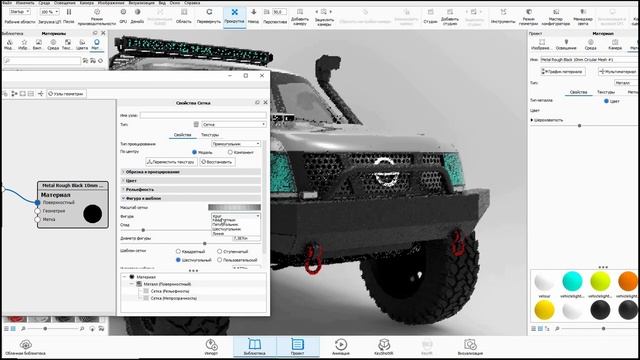Select the Модель radio option
This screenshot has width=640, height=360.
[194, 152]
